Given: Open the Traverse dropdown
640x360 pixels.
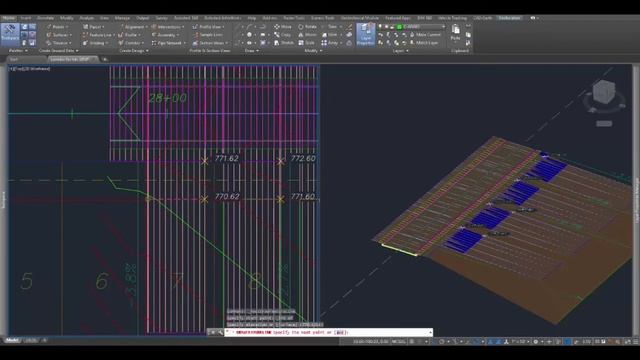Looking at the screenshot, I should point(59,42).
